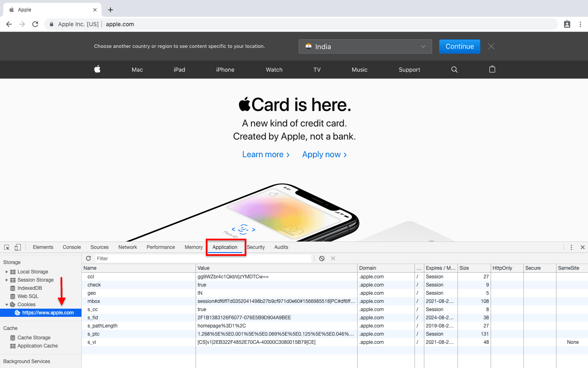
Task: Go to the Support section
Action: click(x=410, y=70)
